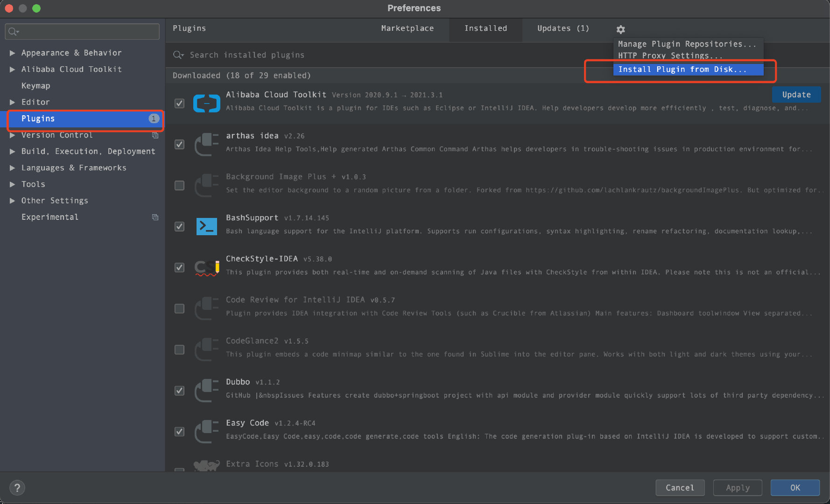Choose Manage Plugin Repositories menu item
The height and width of the screenshot is (504, 830).
(687, 44)
